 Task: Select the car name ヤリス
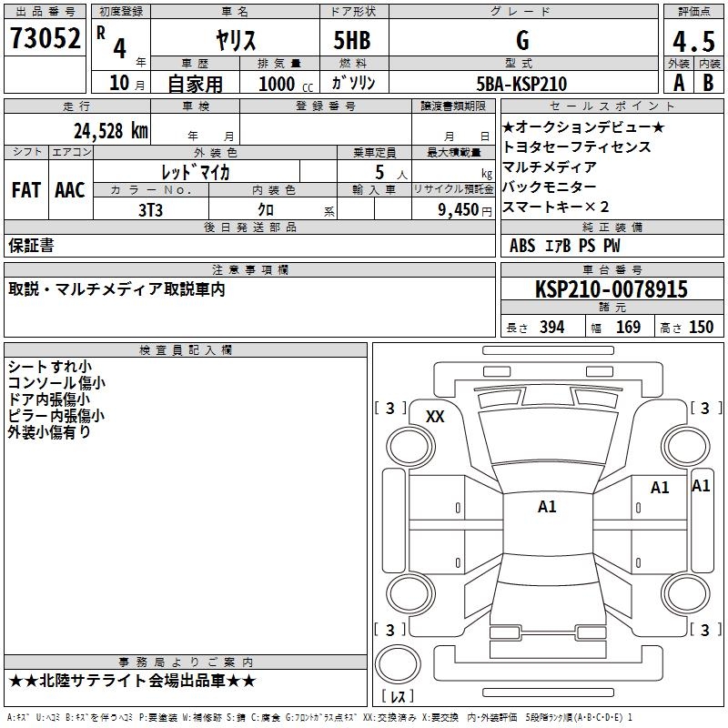236,40
